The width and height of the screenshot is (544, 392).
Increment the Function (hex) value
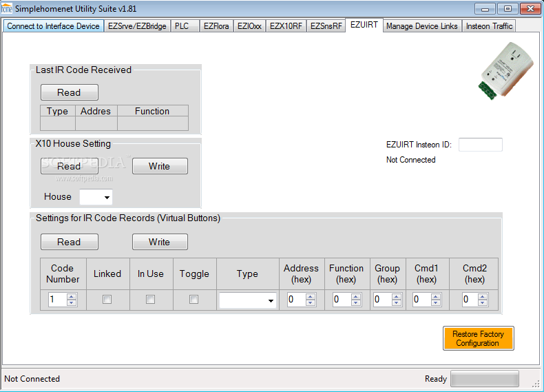coord(355,296)
